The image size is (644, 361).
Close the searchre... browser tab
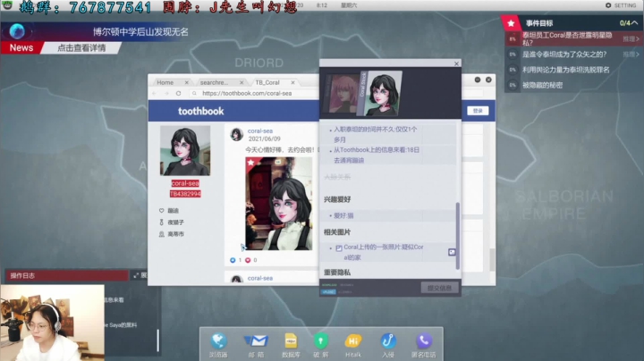point(241,82)
